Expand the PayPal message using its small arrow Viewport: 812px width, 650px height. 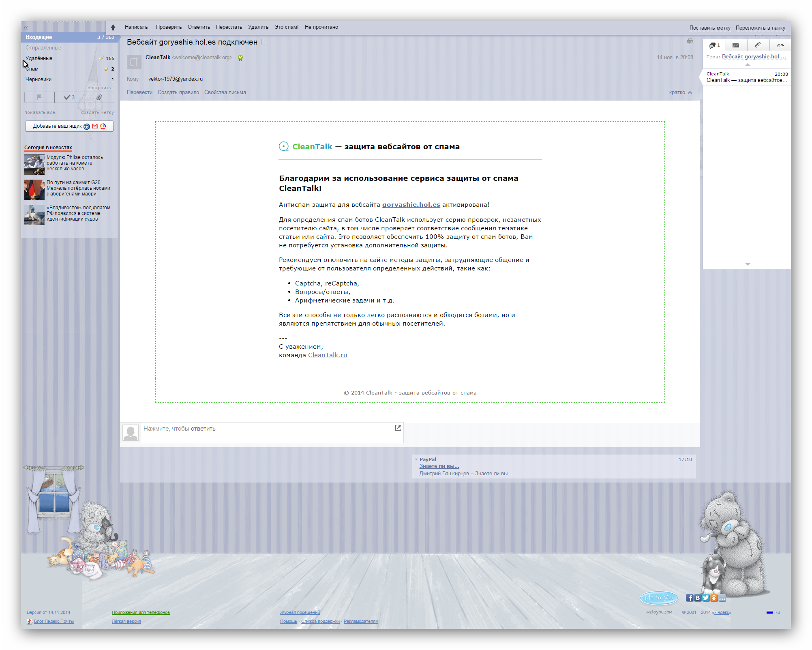[x=416, y=459]
